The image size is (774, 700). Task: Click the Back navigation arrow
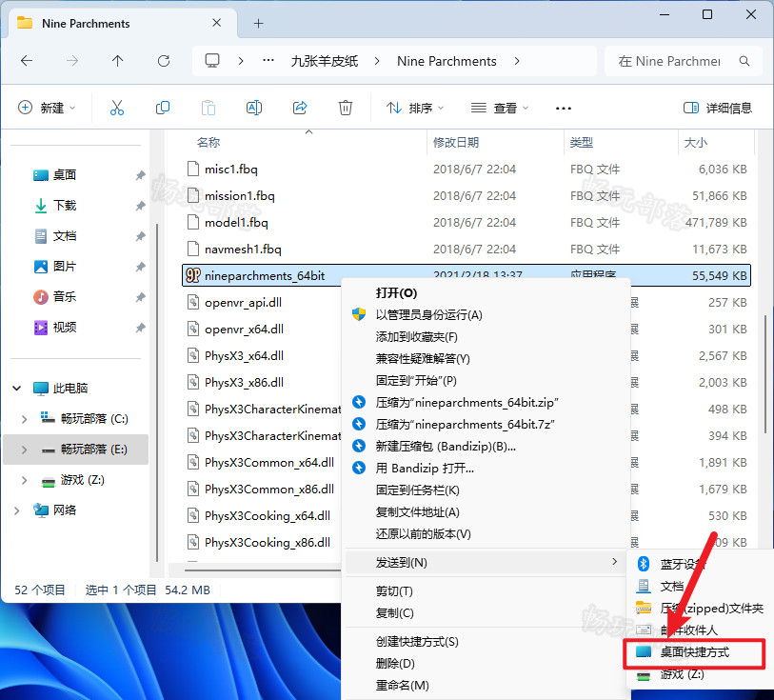(27, 61)
